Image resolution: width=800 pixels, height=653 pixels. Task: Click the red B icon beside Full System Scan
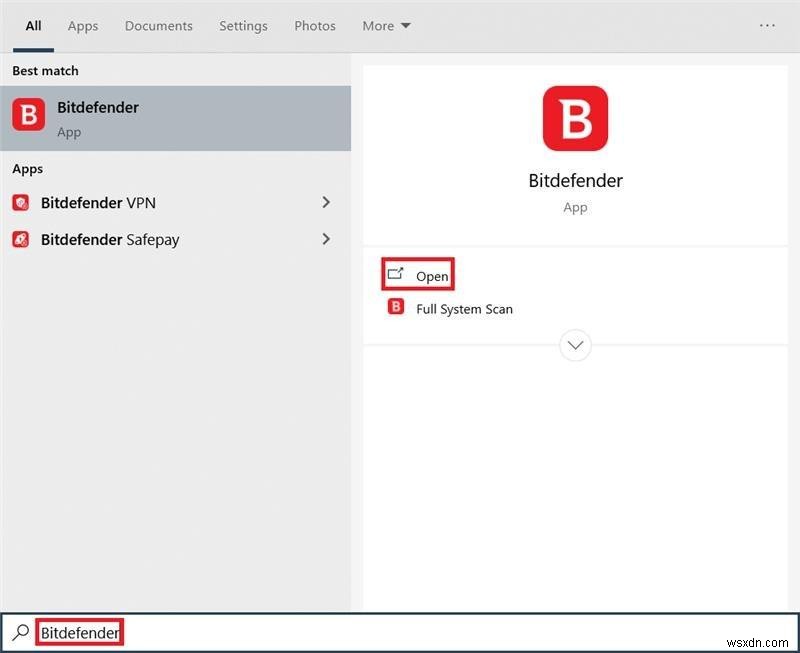coord(395,308)
